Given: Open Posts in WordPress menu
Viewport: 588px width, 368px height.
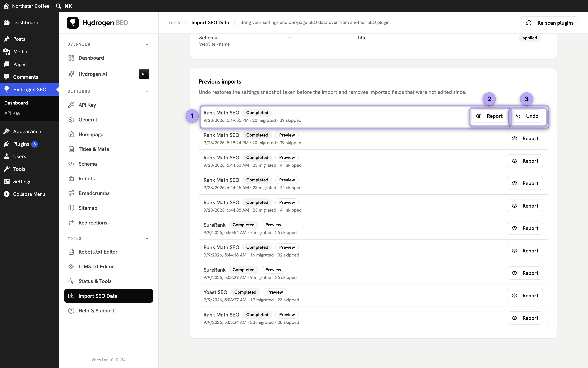Looking at the screenshot, I should pos(29,39).
